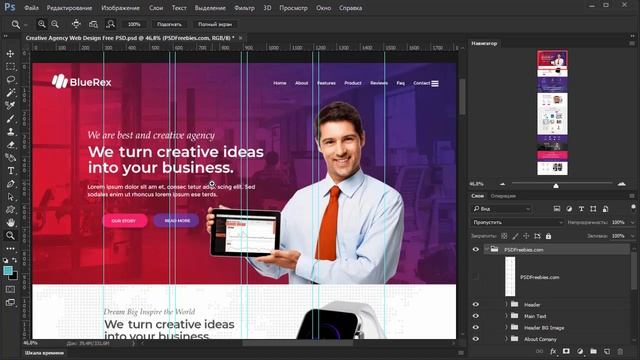Select the Eyedropper tool in toolbar
640x360 pixels.
11,105
